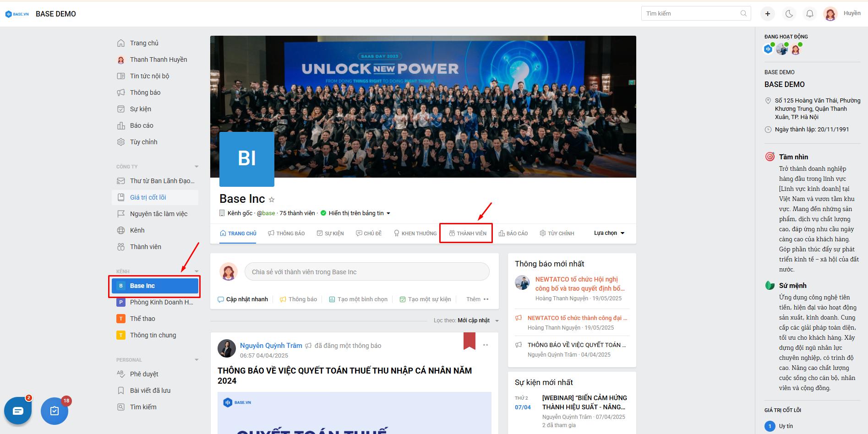Open Huyền's profile avatar menu

pos(830,14)
